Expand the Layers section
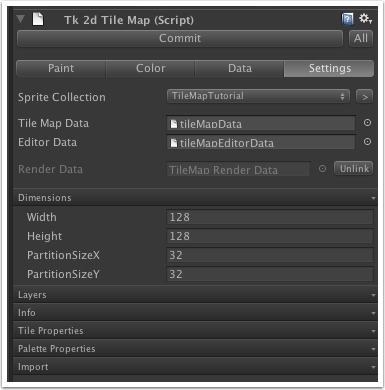This screenshot has height=390, width=385. pyautogui.click(x=195, y=295)
